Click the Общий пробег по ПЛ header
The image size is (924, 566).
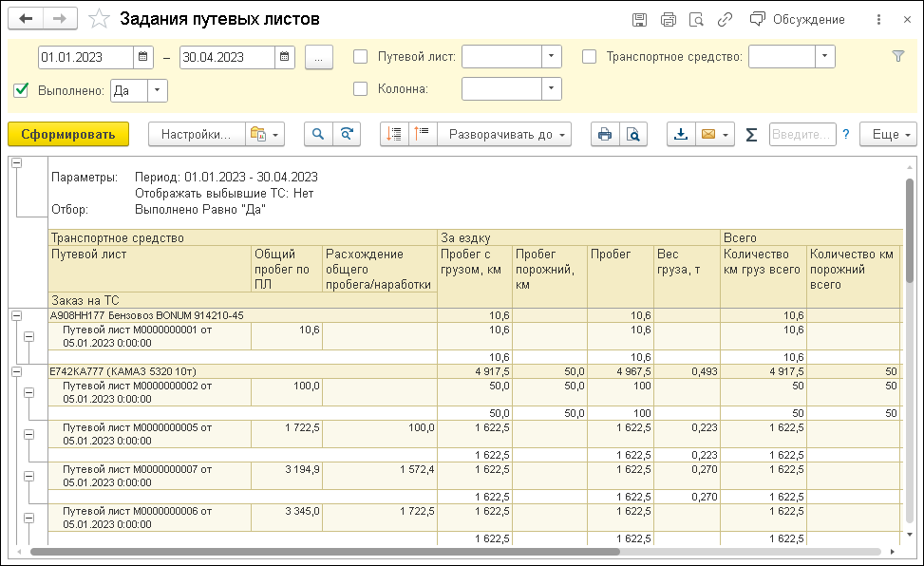287,270
